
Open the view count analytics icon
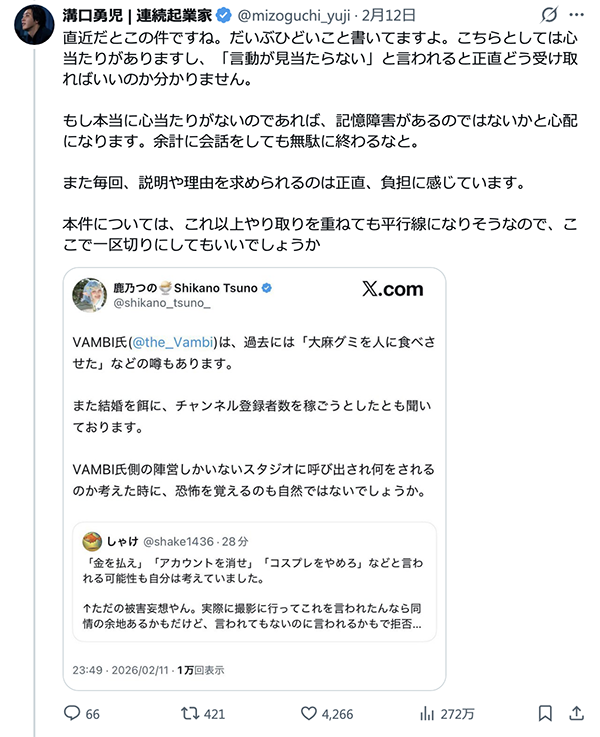click(427, 714)
